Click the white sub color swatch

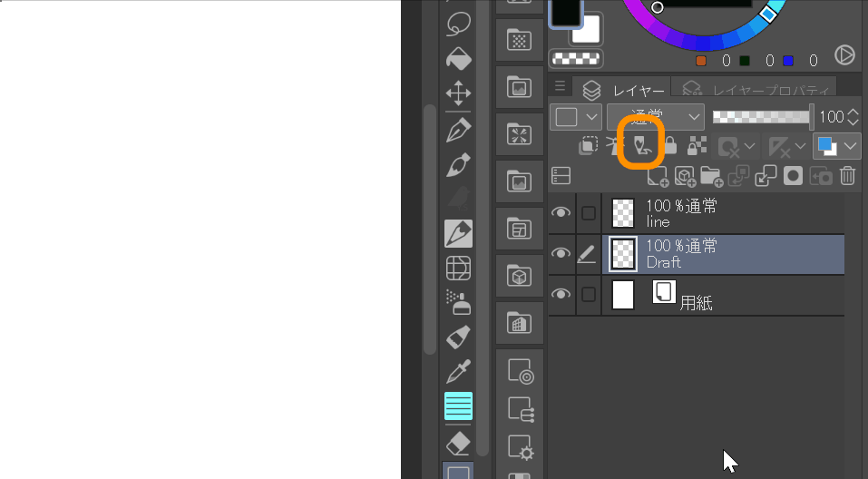pyautogui.click(x=588, y=31)
